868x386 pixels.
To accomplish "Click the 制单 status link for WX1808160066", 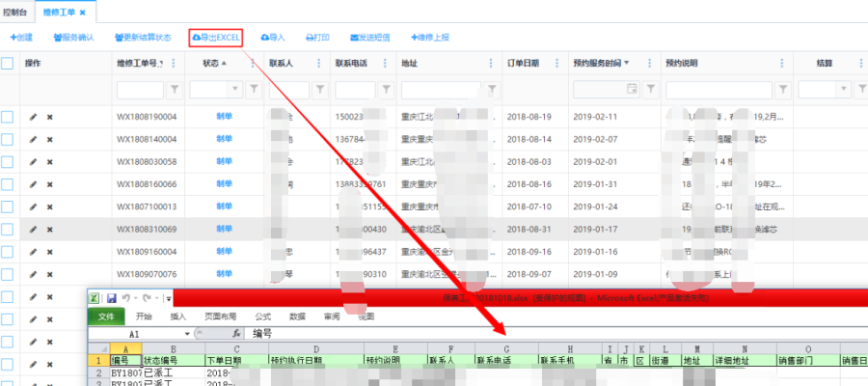I will click(224, 184).
